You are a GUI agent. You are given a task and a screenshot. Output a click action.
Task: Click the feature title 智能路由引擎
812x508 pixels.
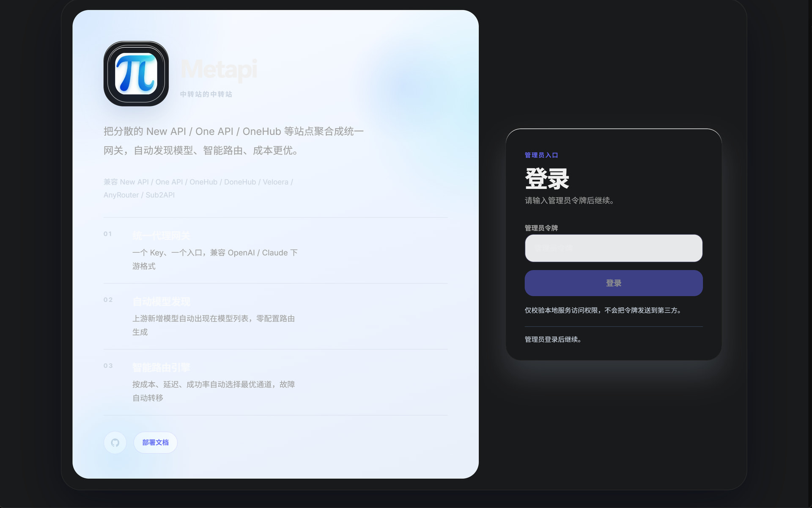(x=161, y=368)
